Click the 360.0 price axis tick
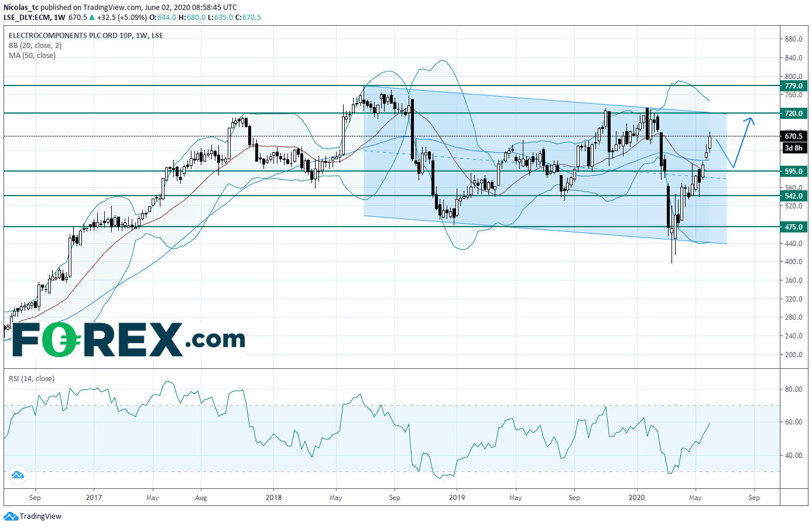The width and height of the screenshot is (812, 527). pos(794,280)
